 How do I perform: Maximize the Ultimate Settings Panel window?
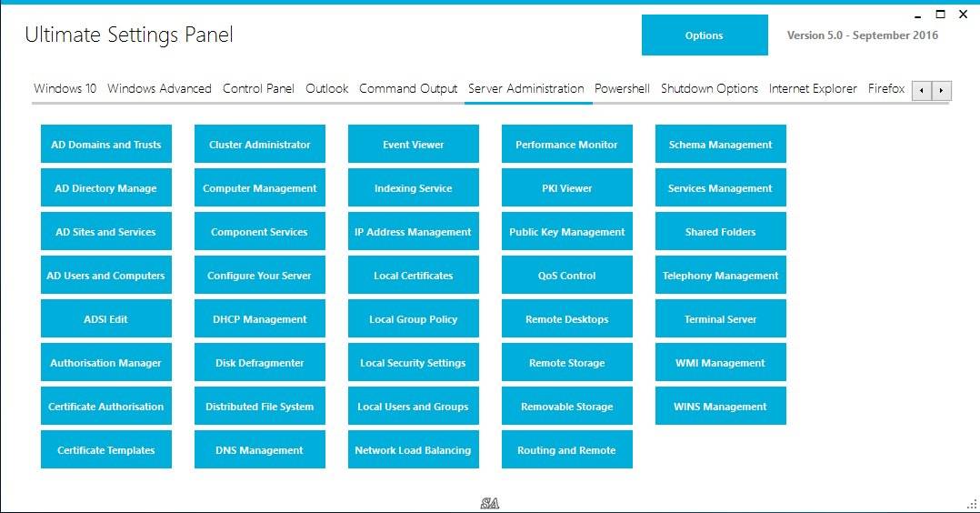click(x=940, y=15)
